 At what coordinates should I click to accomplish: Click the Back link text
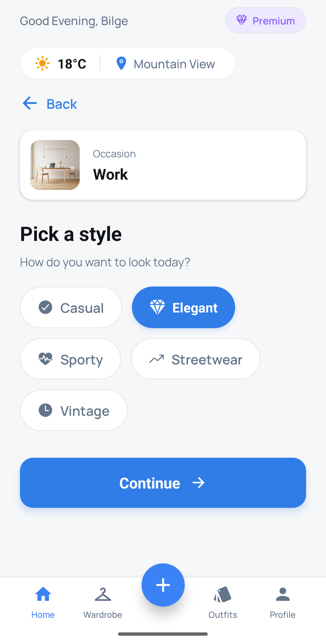click(62, 104)
